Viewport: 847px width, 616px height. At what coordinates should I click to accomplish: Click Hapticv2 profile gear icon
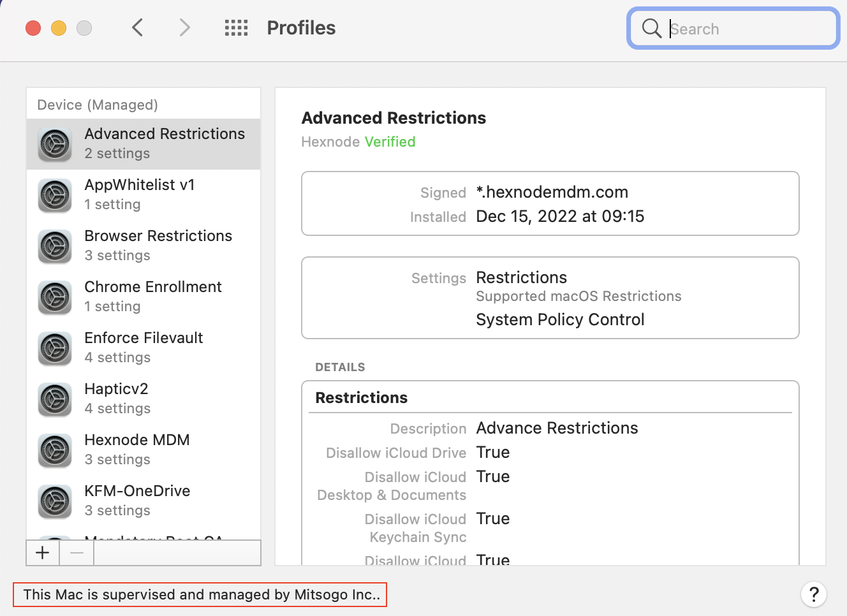[55, 399]
